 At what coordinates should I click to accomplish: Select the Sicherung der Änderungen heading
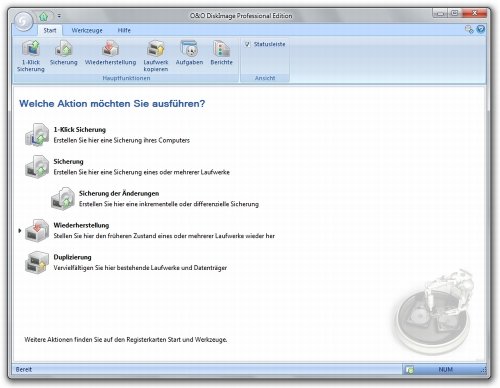(x=119, y=193)
